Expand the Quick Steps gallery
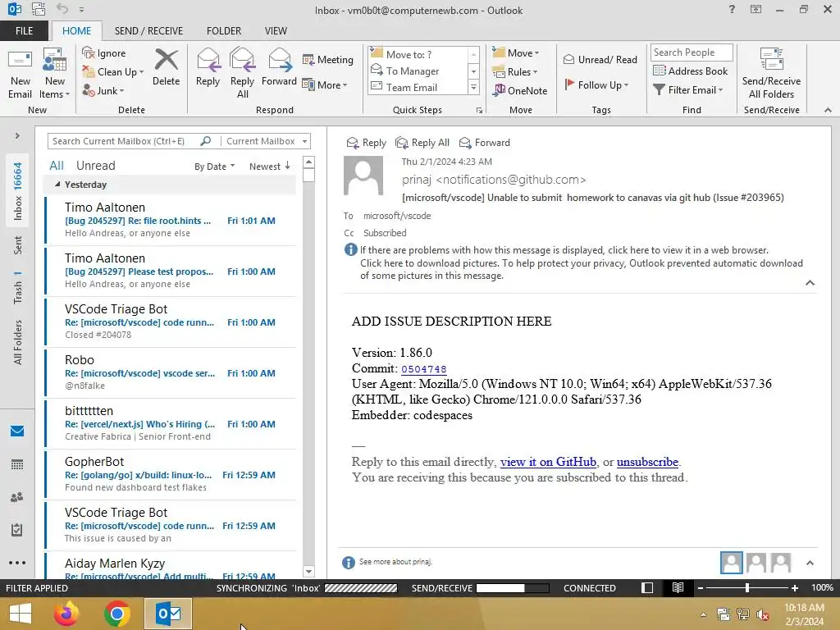 (x=473, y=87)
